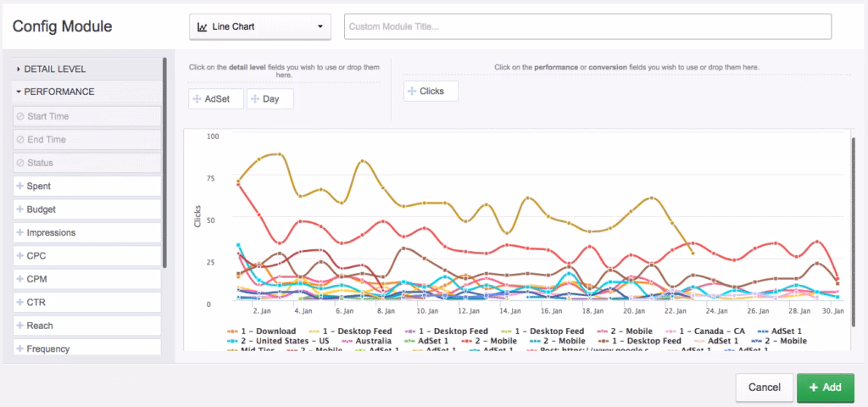Click the move handle icon on Clicks chip

(412, 91)
